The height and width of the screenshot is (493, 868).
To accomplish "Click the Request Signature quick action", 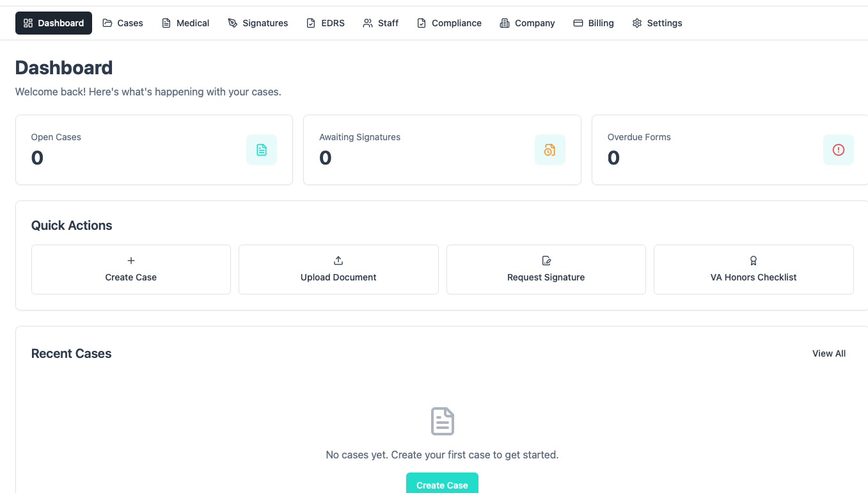I will pos(546,269).
